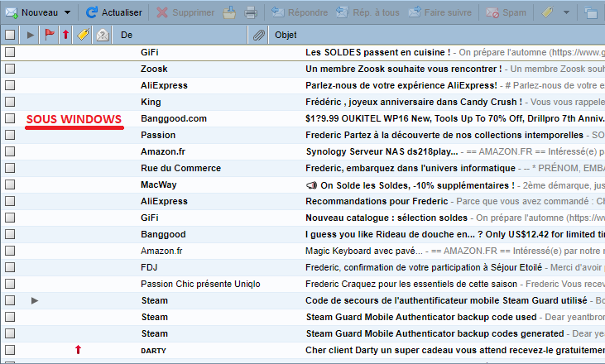
Task: Click the Supprimer delete button
Action: click(185, 12)
